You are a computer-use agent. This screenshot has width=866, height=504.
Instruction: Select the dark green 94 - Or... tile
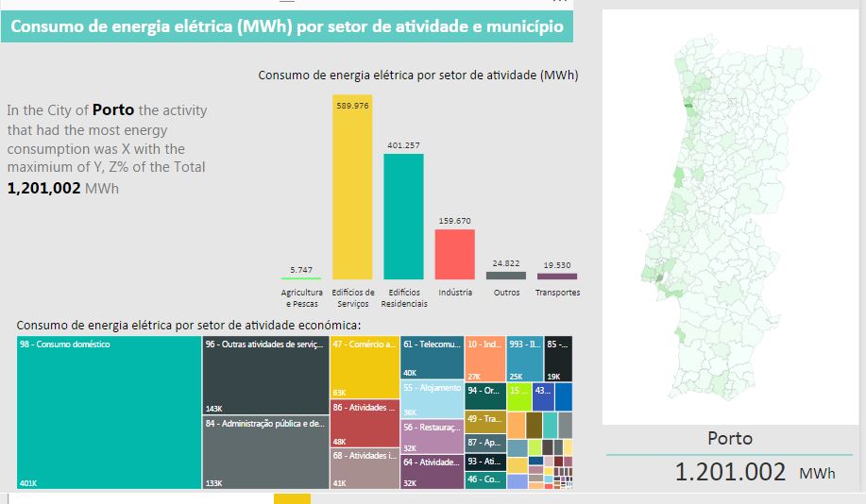point(485,395)
